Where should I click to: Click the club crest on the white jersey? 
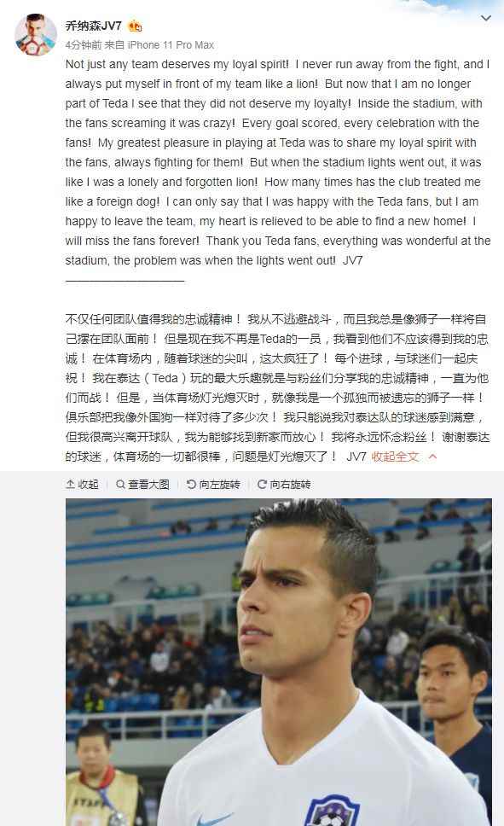click(333, 810)
